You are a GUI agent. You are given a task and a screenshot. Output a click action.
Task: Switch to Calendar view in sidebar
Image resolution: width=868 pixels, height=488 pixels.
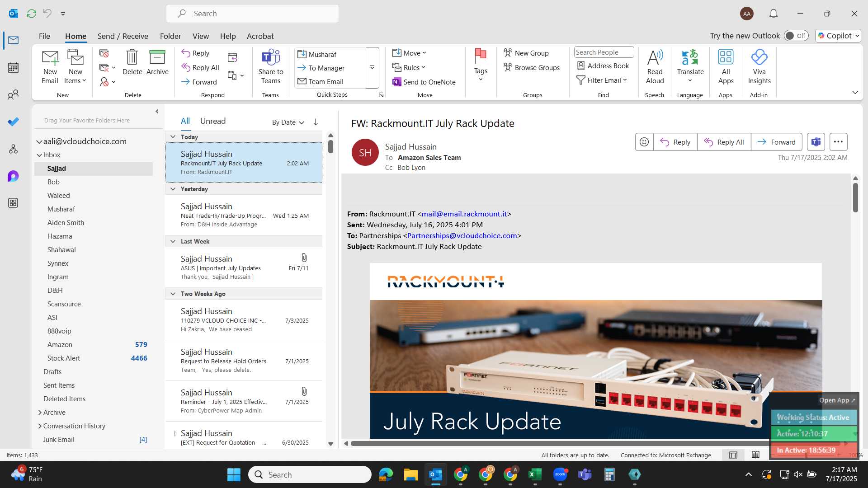click(x=13, y=68)
